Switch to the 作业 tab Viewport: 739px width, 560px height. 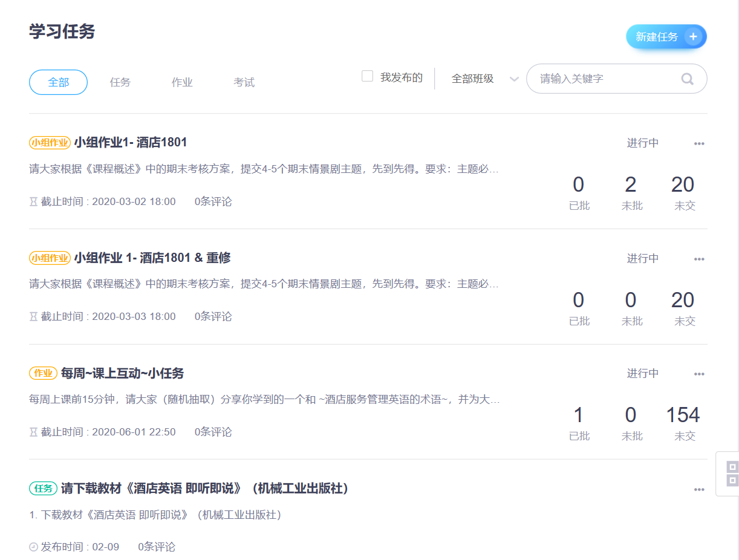coord(182,82)
